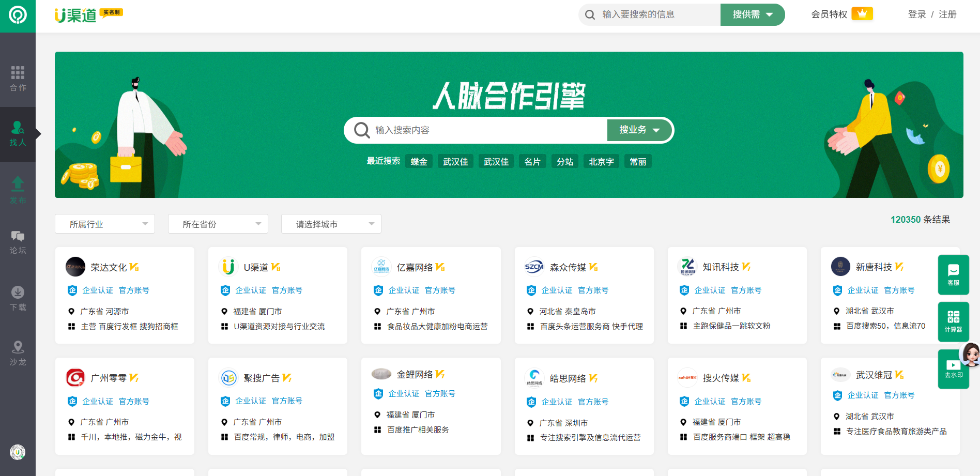
Task: Click the 亿嘉网络 company logo
Action: (381, 267)
